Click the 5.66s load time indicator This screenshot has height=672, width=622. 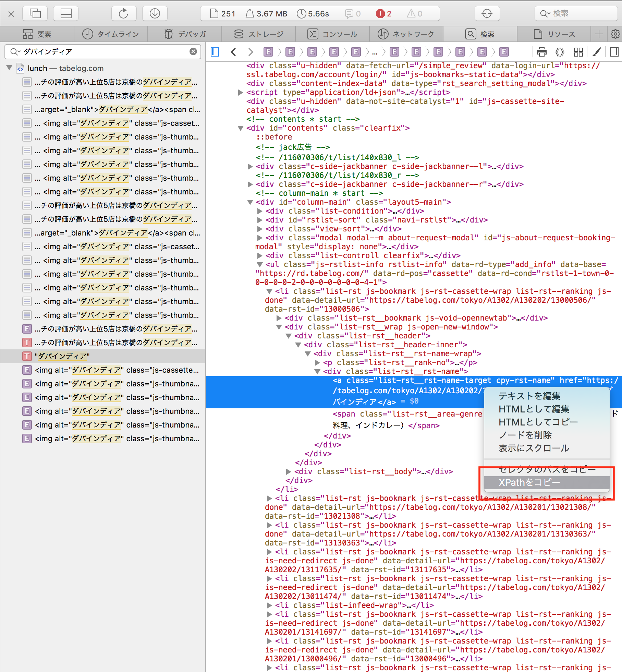tap(313, 14)
